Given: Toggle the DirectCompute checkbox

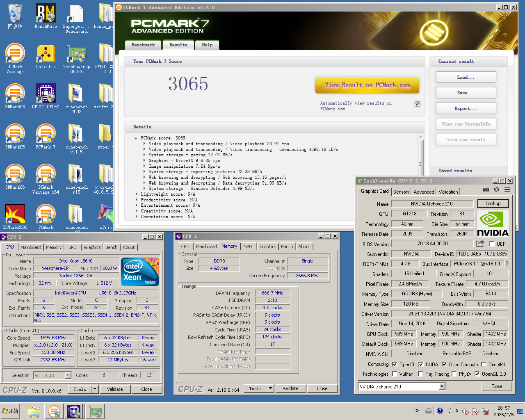Looking at the screenshot, I should click(444, 364).
